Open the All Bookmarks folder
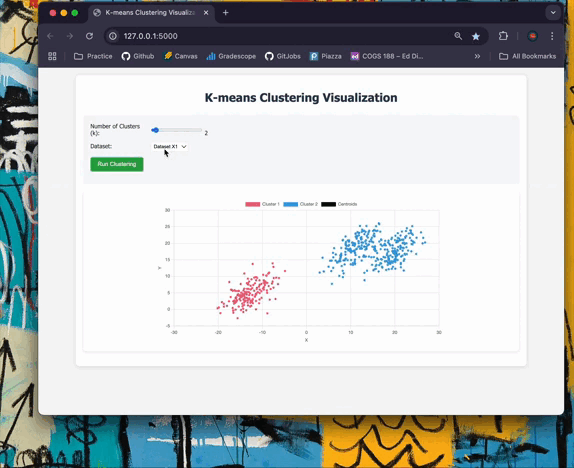The width and height of the screenshot is (574, 468). (x=528, y=56)
